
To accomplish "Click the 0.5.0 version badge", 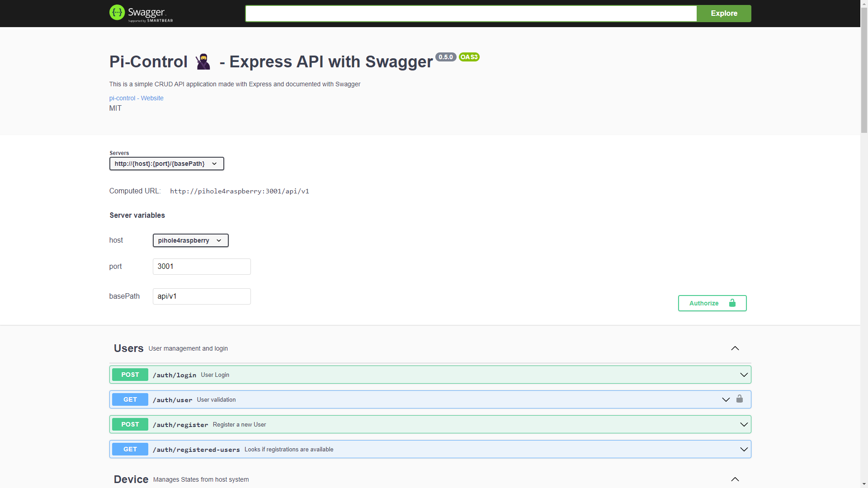I will (445, 57).
